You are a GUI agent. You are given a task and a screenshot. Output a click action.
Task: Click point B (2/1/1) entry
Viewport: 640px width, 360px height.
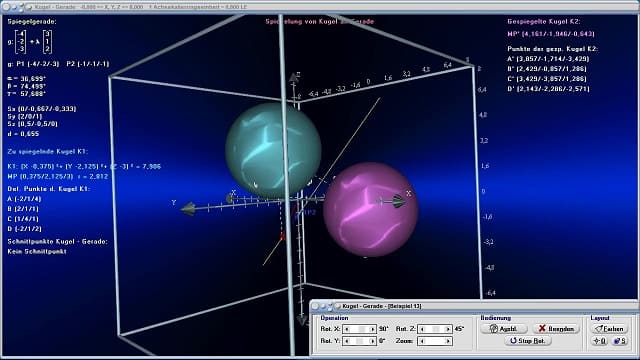pyautogui.click(x=23, y=209)
